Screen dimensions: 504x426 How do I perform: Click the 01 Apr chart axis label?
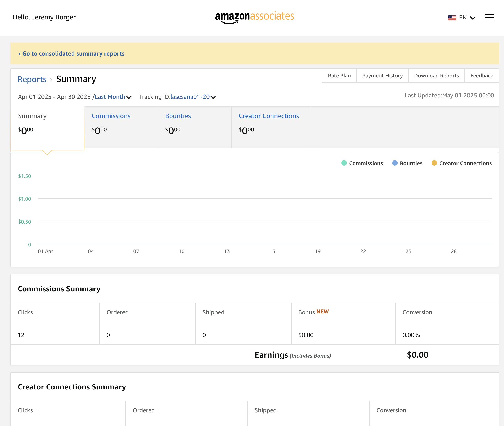45,251
